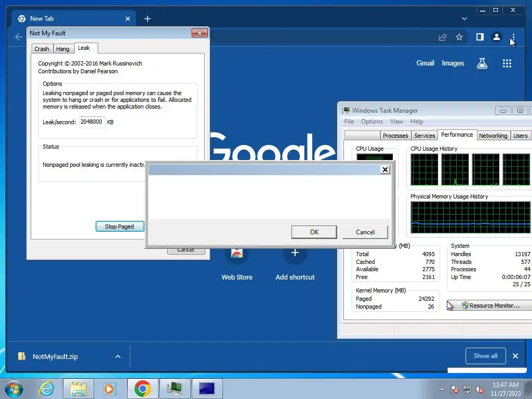Switch to Users tab in Task Manager
The width and height of the screenshot is (532, 399).
pyautogui.click(x=521, y=136)
